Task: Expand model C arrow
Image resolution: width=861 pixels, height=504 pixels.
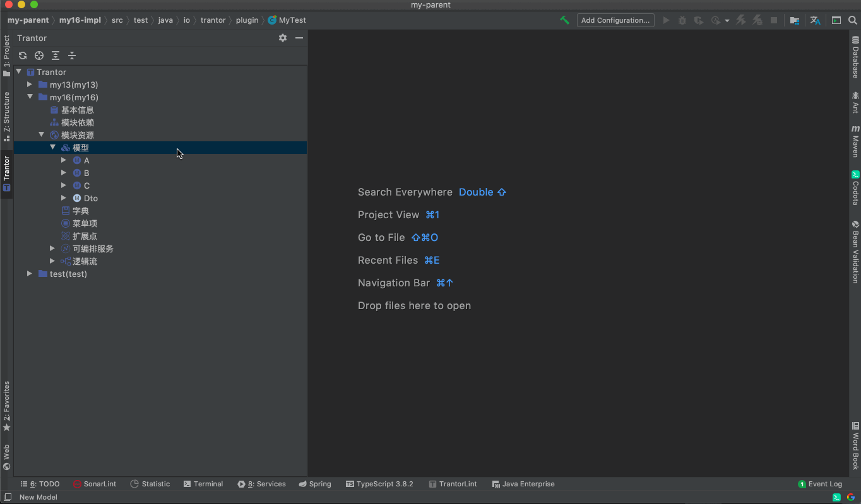Action: coord(64,185)
